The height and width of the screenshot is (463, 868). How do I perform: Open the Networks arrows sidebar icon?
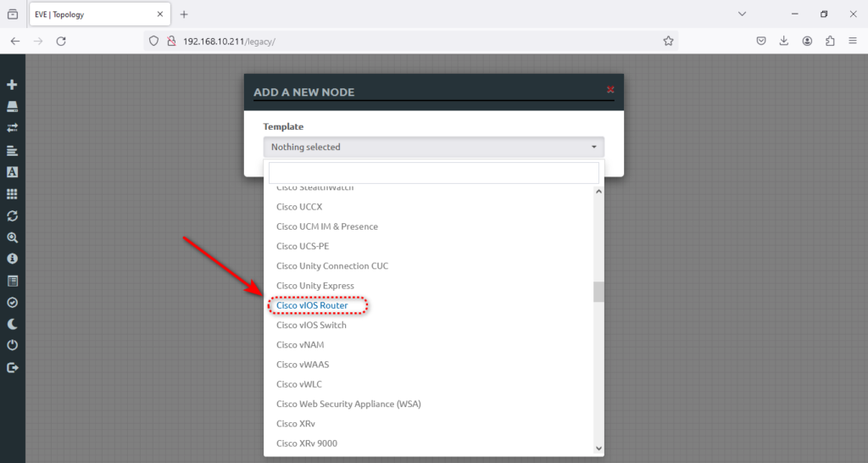click(12, 128)
